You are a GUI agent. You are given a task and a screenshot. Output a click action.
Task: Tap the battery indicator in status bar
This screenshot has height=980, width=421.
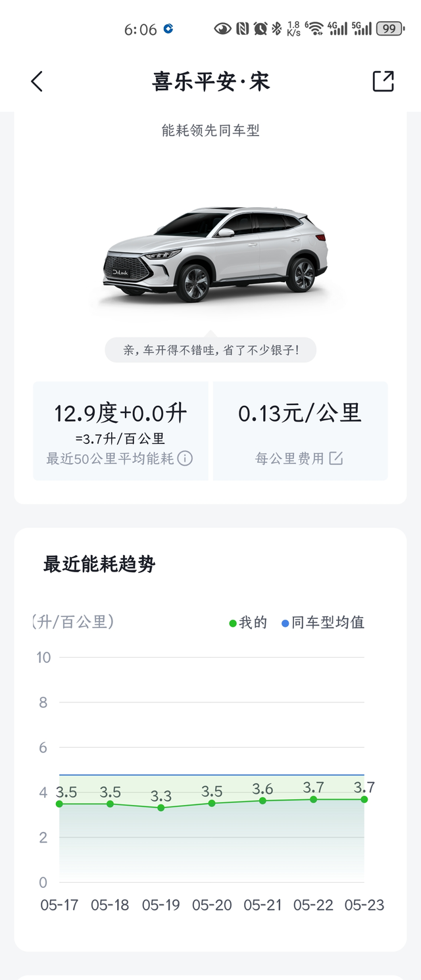coord(390,28)
